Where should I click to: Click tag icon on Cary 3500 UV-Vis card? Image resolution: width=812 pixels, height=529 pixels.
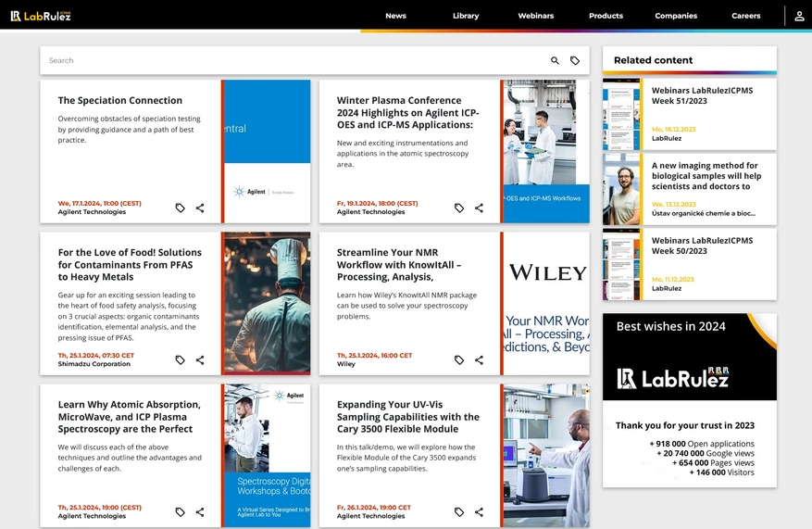pyautogui.click(x=459, y=512)
